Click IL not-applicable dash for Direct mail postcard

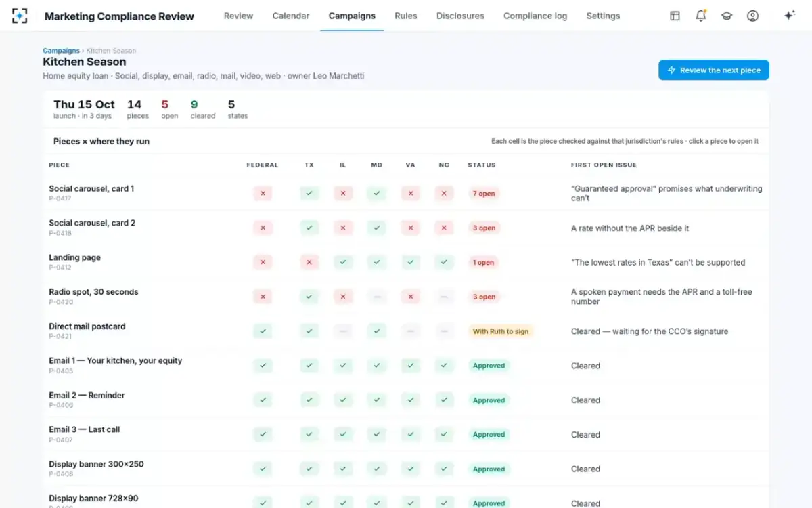coord(343,331)
